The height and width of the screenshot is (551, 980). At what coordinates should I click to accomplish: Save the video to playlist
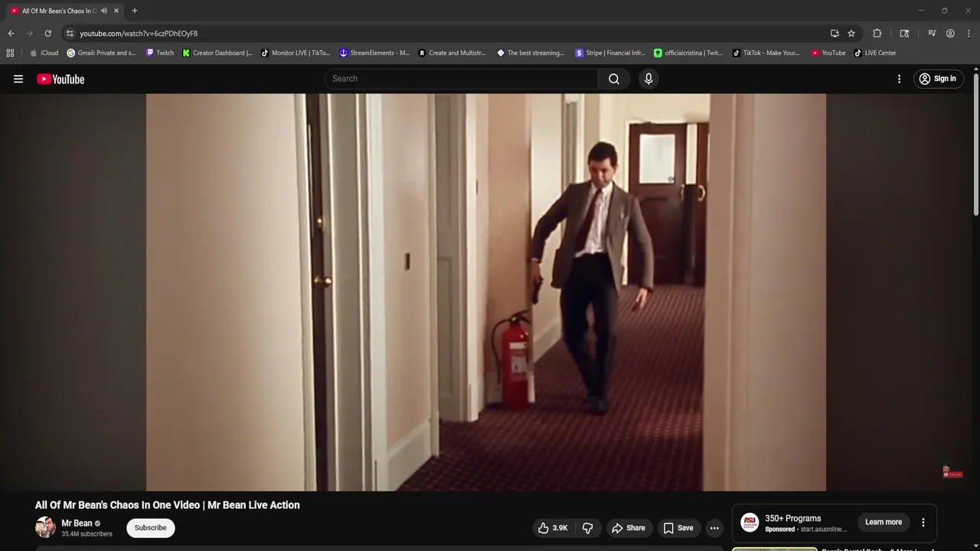click(678, 528)
